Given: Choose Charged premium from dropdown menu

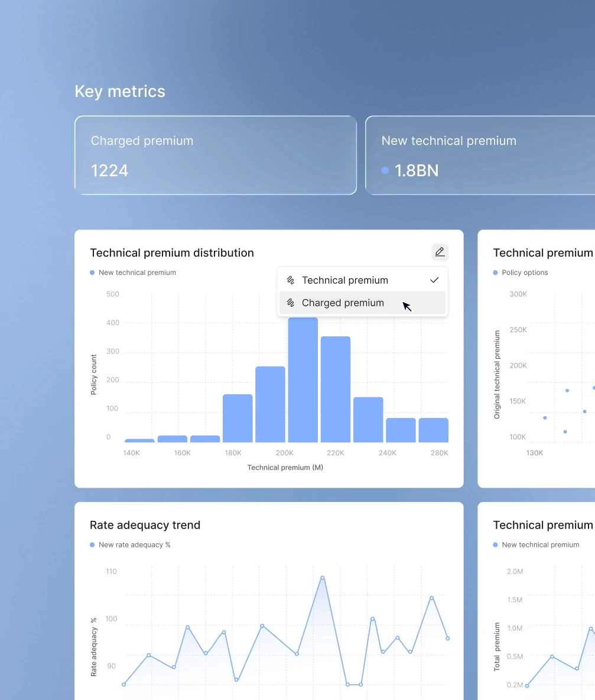Looking at the screenshot, I should pyautogui.click(x=362, y=303).
